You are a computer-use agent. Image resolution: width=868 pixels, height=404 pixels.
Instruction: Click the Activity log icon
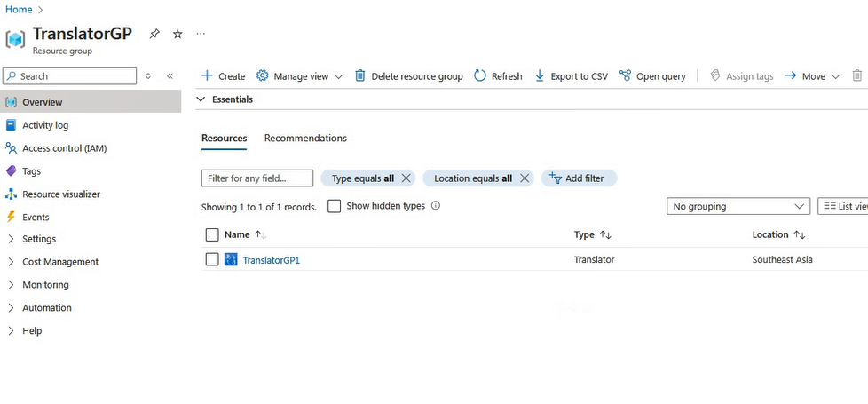point(11,125)
